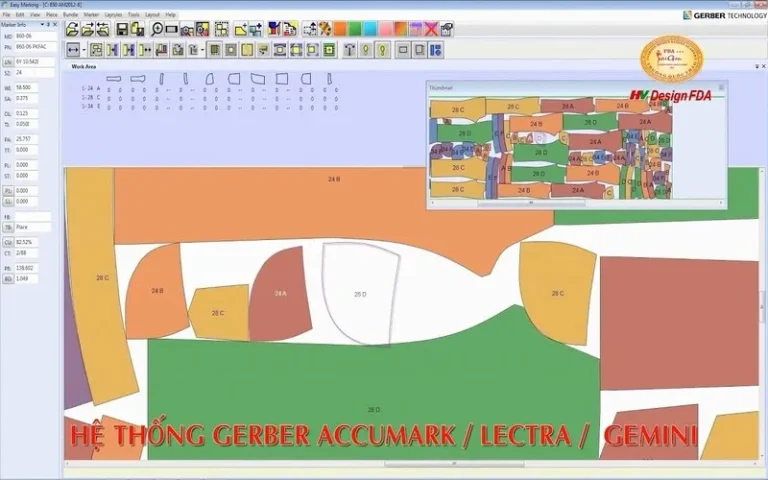Click the hammer icon in second toolbar

[x=349, y=50]
